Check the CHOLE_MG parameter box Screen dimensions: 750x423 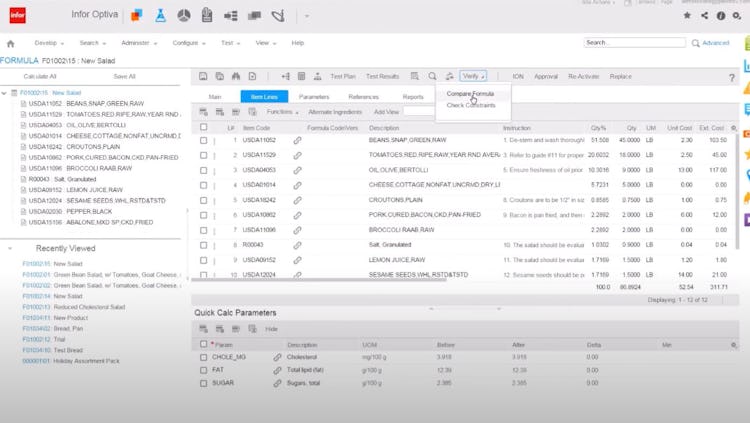[203, 357]
